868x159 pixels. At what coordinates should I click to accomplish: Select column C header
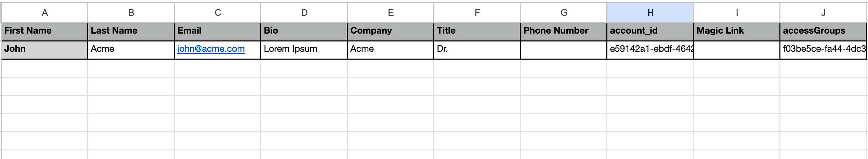(x=218, y=13)
